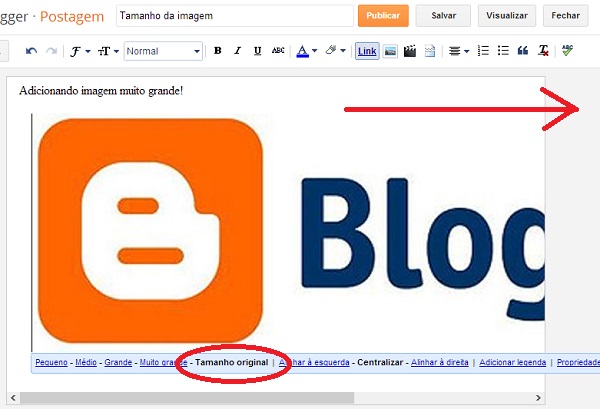Viewport: 600px width, 409px height.
Task: Click the horizontal scrollbar left arrow
Action: 13,398
